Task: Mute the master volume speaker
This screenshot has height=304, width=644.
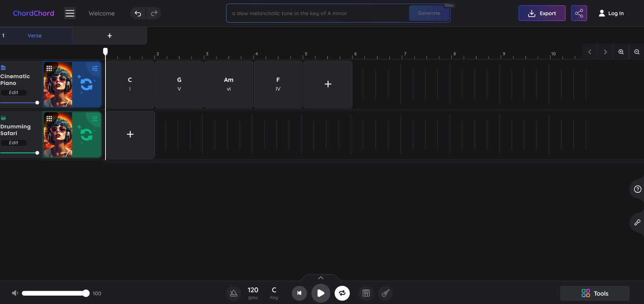Action: 15,293
